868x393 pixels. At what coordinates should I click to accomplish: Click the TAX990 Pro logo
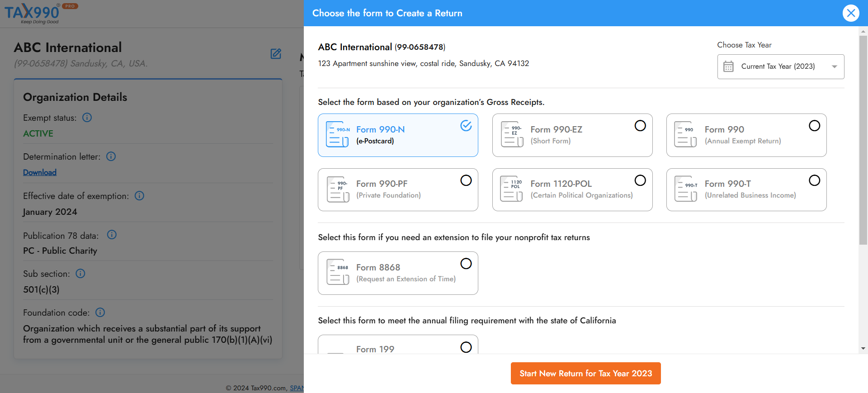tap(41, 13)
